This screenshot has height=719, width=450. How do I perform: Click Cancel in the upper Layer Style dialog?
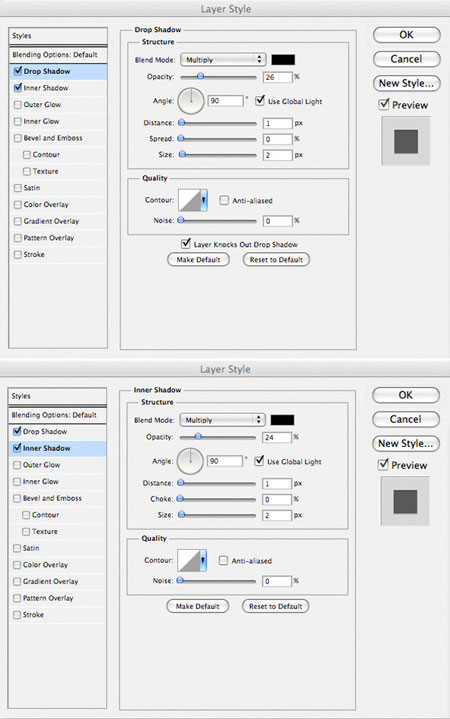(x=406, y=59)
